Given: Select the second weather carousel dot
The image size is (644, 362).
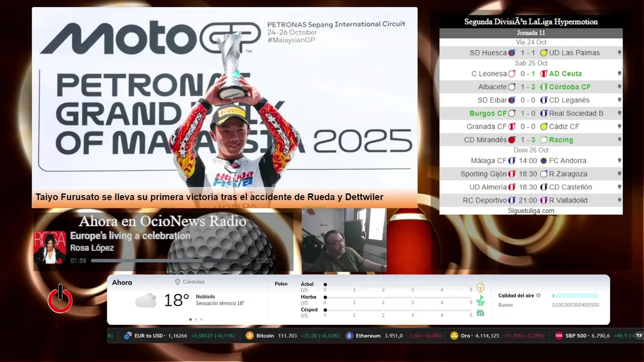Looking at the screenshot, I should point(196,319).
